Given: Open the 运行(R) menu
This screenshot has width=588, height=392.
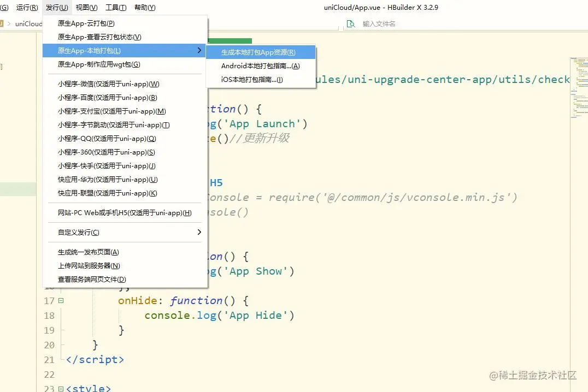Looking at the screenshot, I should point(27,8).
